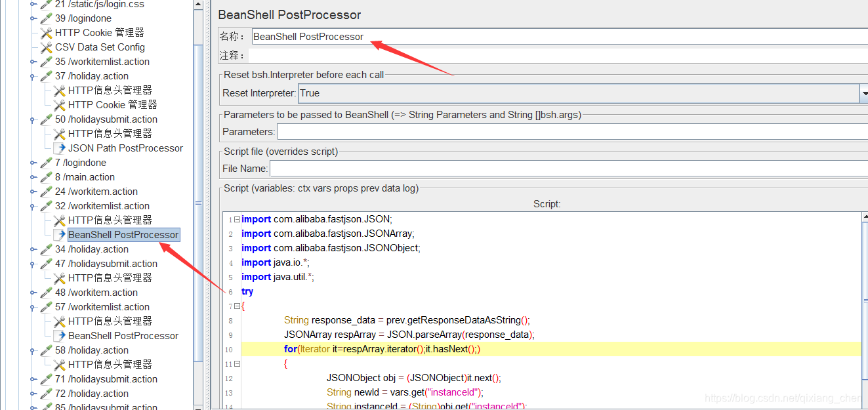Click sampler icon of 7 /logindone
This screenshot has height=410, width=868.
[46, 163]
